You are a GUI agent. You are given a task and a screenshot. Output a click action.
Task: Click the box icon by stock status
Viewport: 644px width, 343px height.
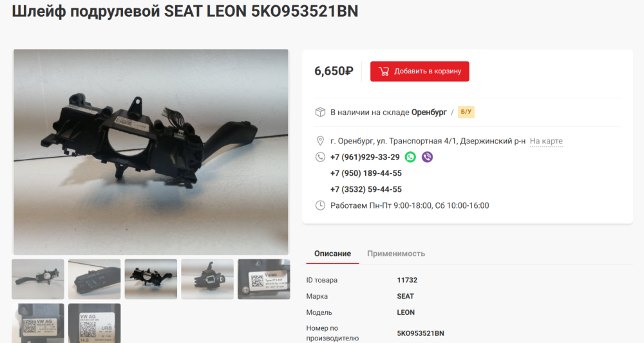320,112
